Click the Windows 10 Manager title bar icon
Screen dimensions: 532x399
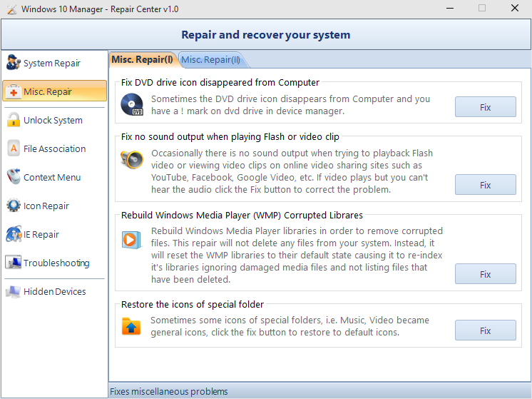11,9
